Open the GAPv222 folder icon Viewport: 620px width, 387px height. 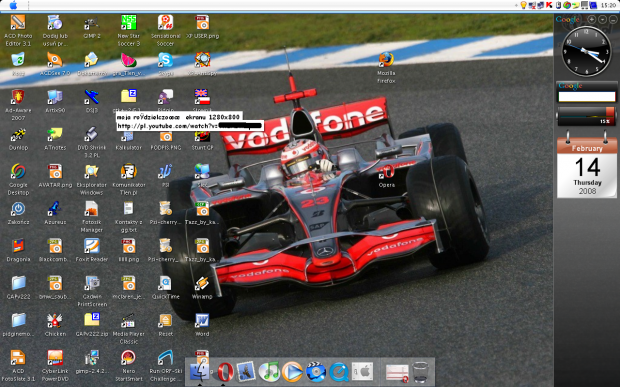click(18, 288)
